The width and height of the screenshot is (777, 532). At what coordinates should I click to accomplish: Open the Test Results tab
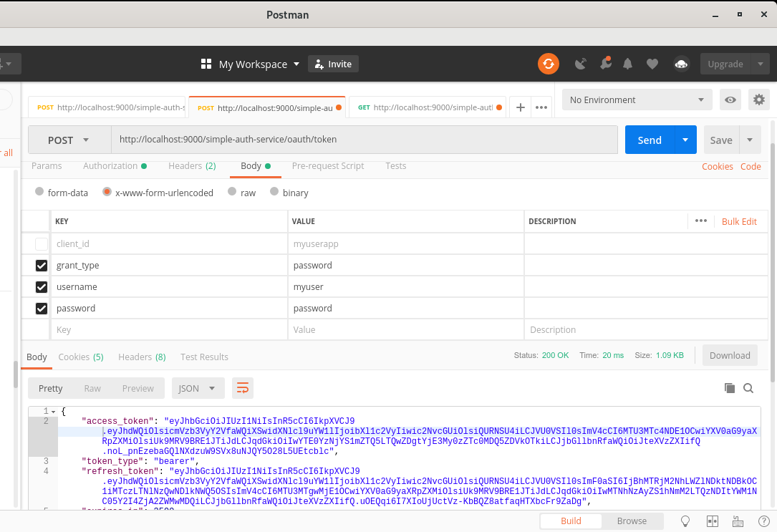(x=204, y=357)
